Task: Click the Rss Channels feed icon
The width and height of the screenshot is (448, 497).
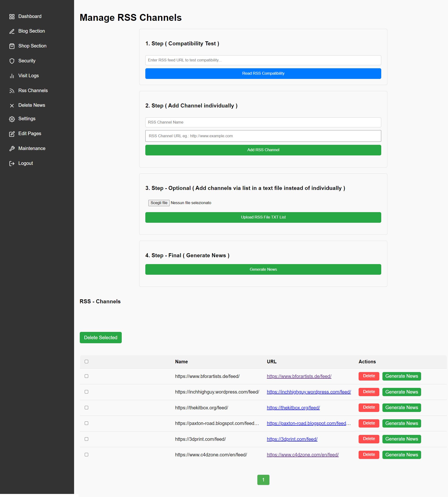Action: coord(12,91)
